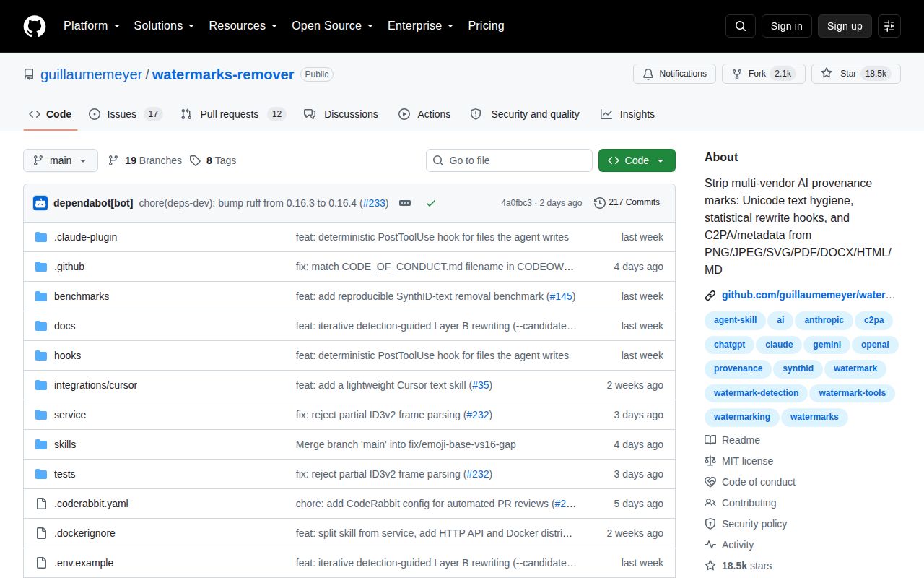Viewport: 924px width, 578px height.
Task: Click the dependabot avatar icon
Action: coord(40,203)
